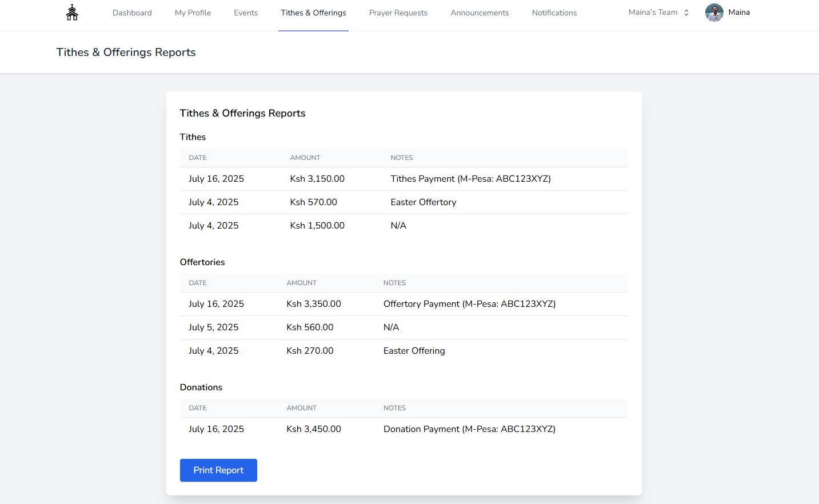Click the church logo icon

pyautogui.click(x=72, y=13)
